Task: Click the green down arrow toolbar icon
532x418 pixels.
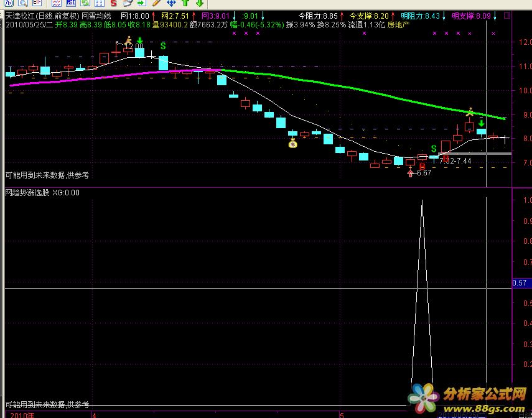Action: 200,3
